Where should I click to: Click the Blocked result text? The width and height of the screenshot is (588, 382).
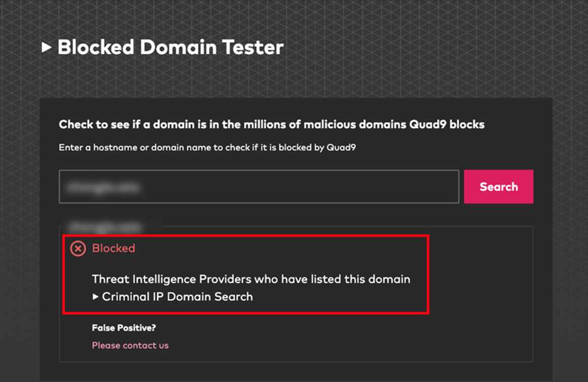pyautogui.click(x=114, y=248)
